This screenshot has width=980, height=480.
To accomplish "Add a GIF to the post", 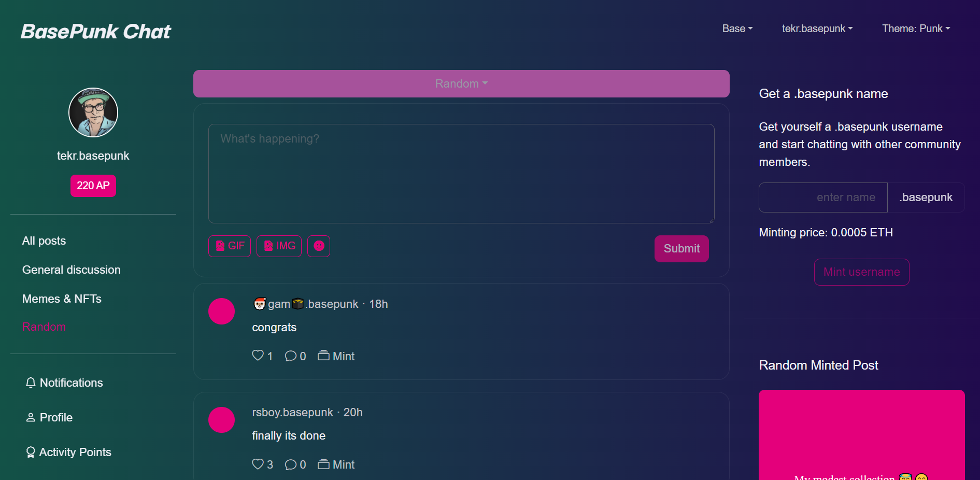I will [229, 246].
